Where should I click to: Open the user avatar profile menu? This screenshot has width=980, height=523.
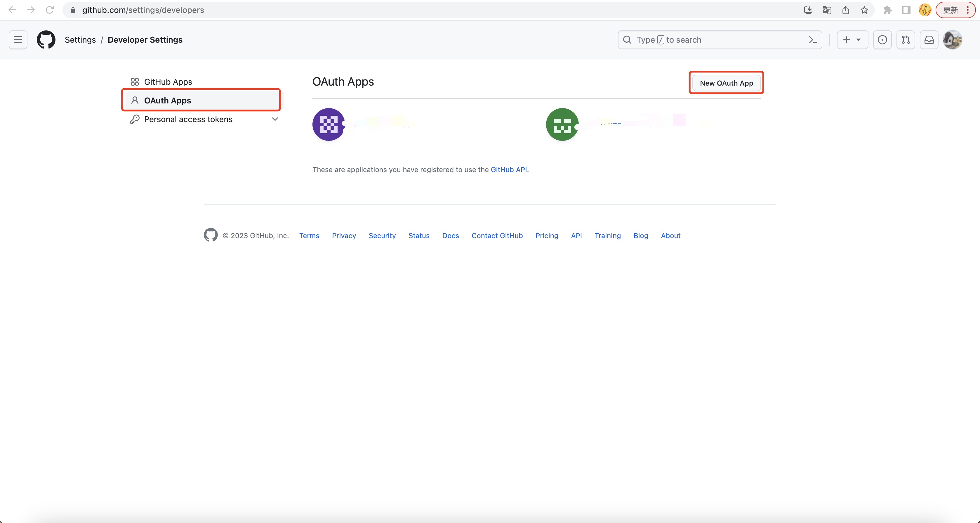click(x=953, y=39)
